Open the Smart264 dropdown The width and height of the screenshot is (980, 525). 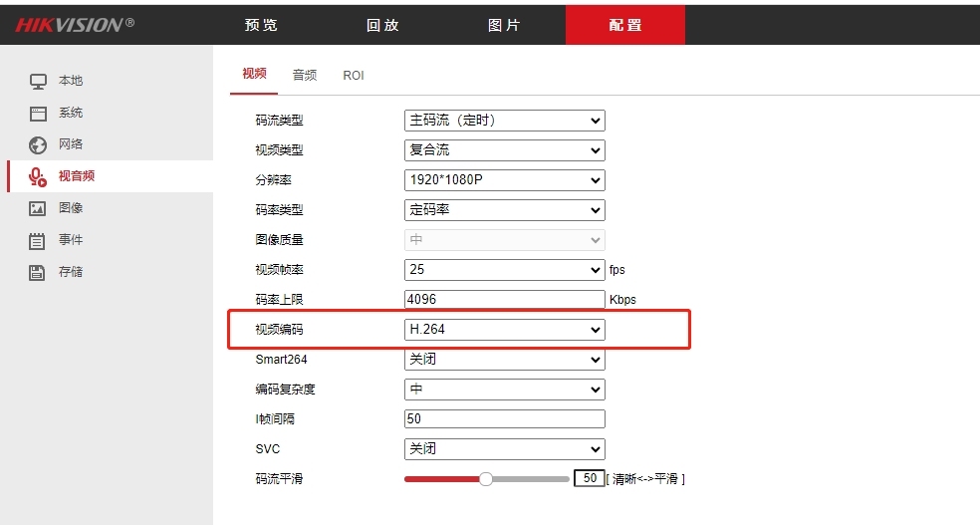[504, 360]
